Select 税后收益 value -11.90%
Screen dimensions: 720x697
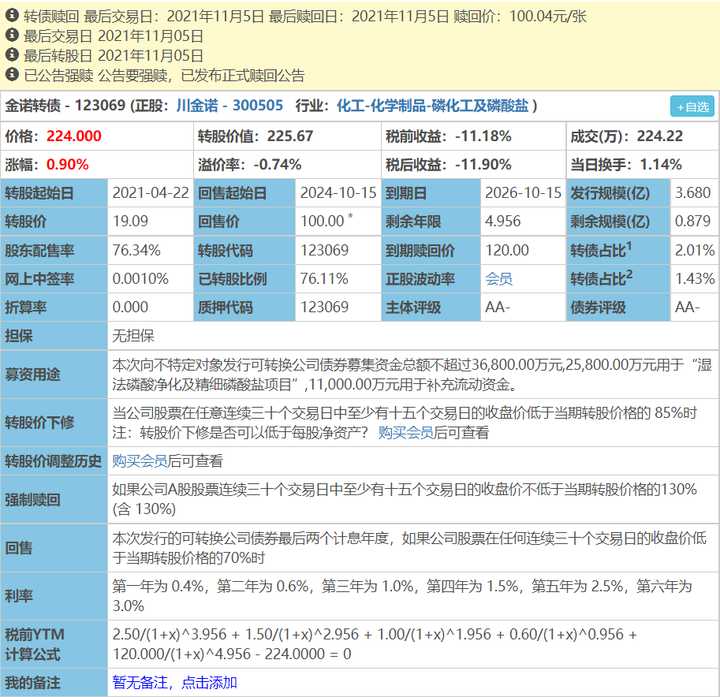tap(483, 164)
